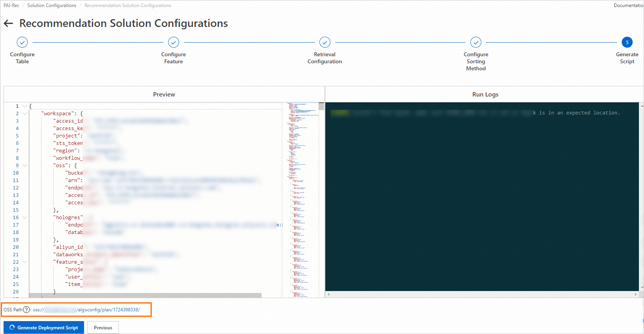Click the code minimap in Preview
The width and height of the screenshot is (644, 334).
coord(300,200)
